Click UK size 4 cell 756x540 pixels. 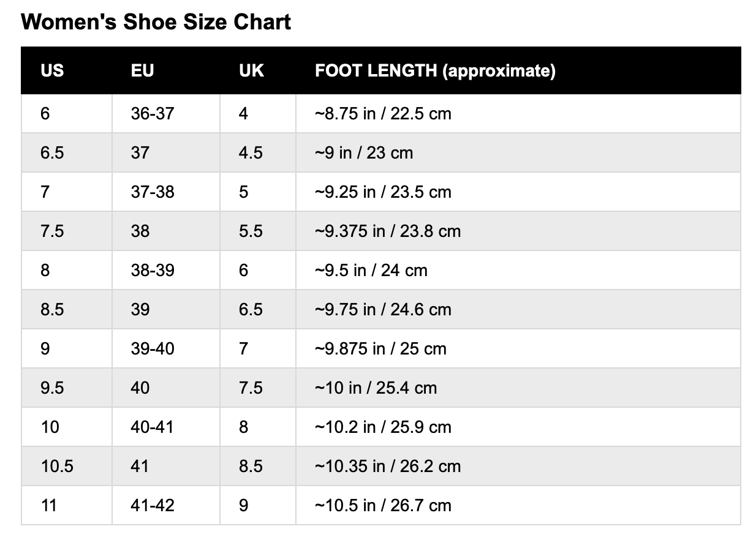(x=258, y=113)
